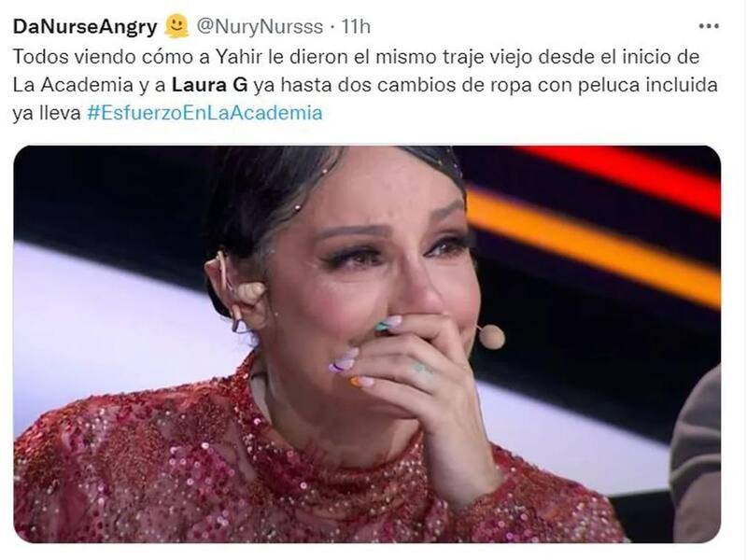Follow the #EsfuerzoEnLaAcademia hashtag

point(204,113)
